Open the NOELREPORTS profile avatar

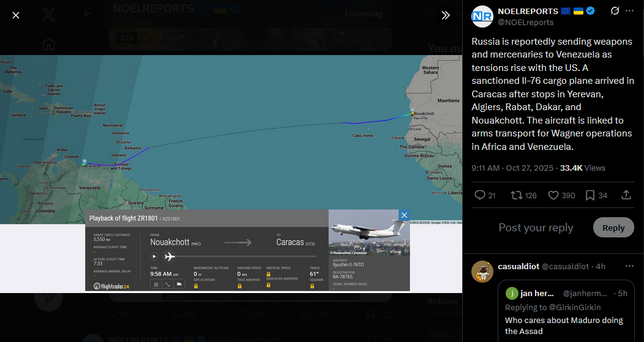[482, 17]
